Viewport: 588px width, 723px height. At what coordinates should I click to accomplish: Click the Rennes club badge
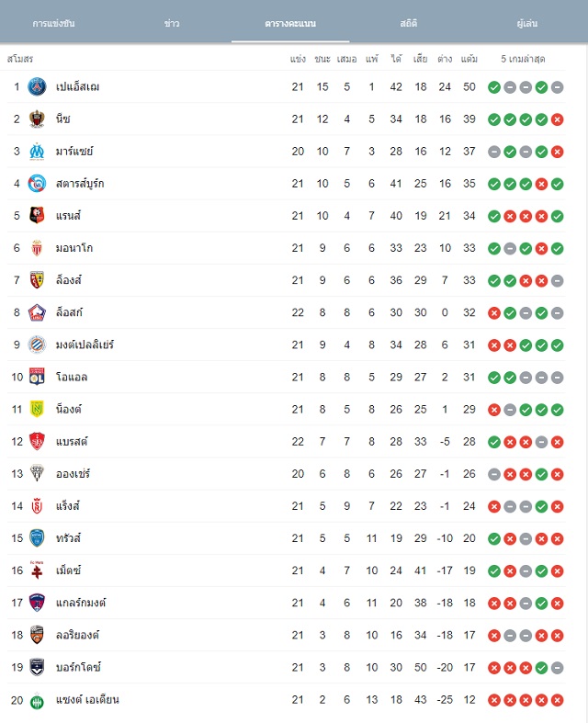coord(37,215)
